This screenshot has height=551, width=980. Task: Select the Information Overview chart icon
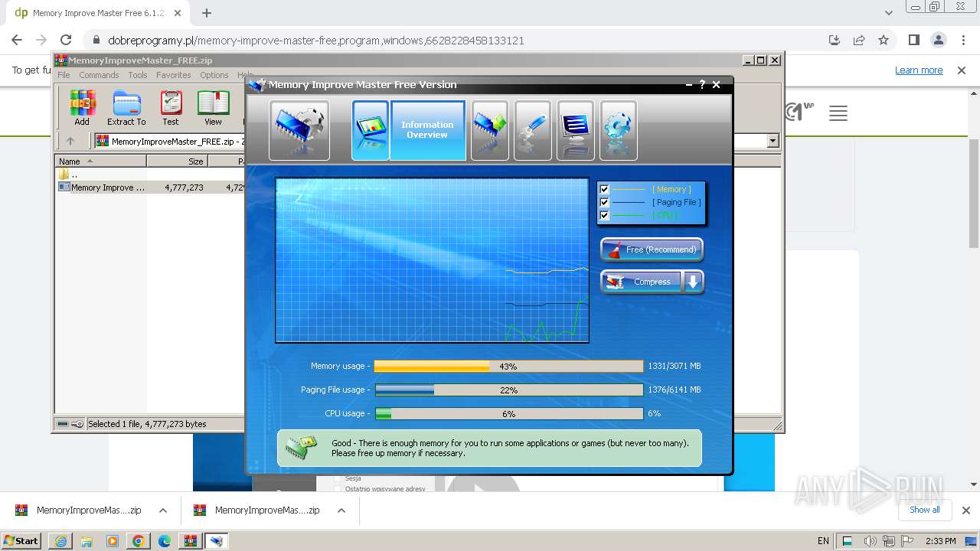(x=370, y=130)
